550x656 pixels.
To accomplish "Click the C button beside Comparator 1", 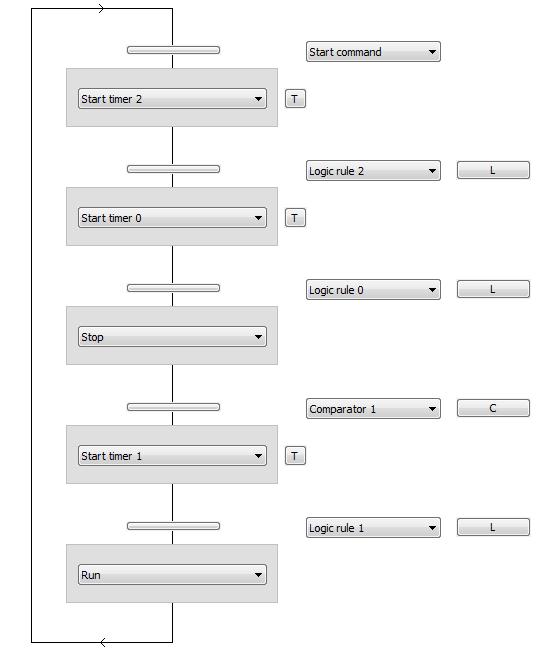I will [x=493, y=408].
